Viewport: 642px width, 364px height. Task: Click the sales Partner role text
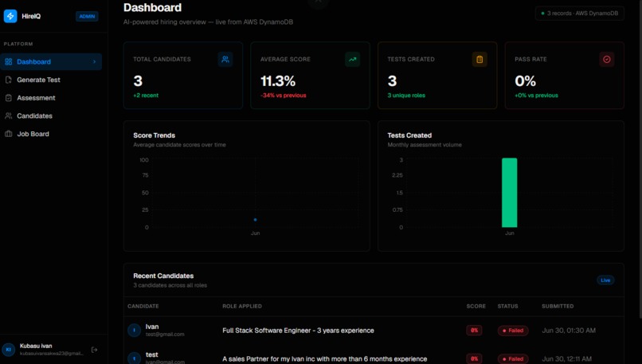(325, 358)
